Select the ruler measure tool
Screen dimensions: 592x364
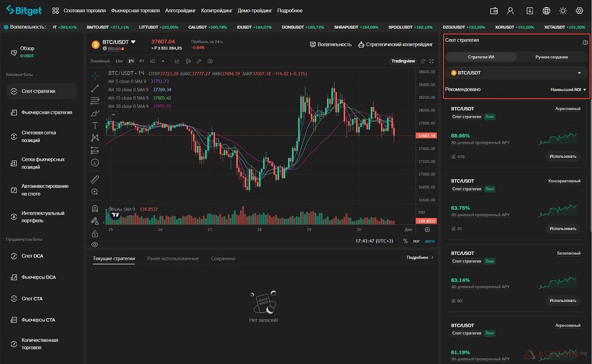tap(95, 179)
